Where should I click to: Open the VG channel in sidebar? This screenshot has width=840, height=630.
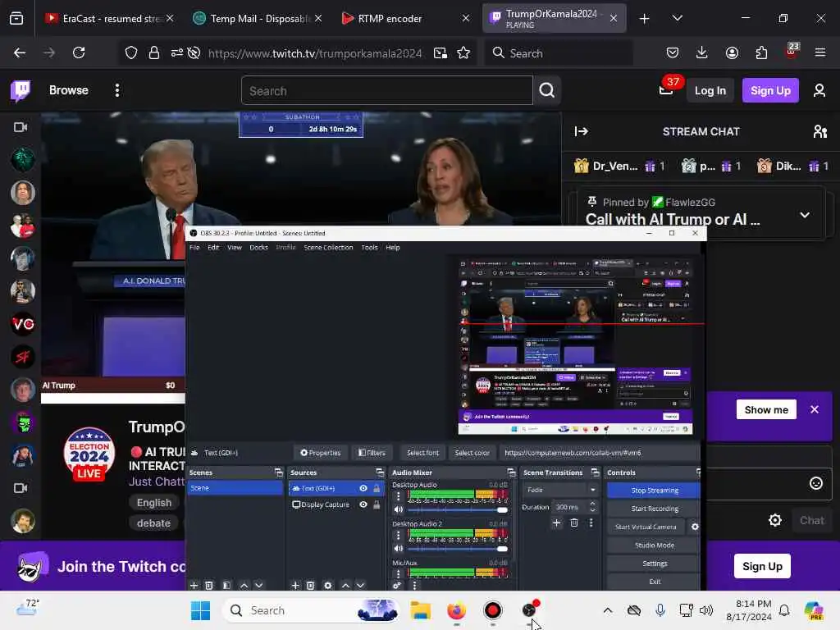(22, 324)
